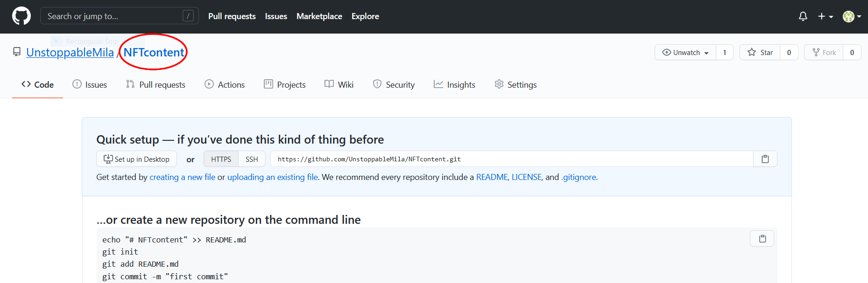Click the Fork button
Image resolution: width=868 pixels, height=283 pixels.
pos(824,52)
